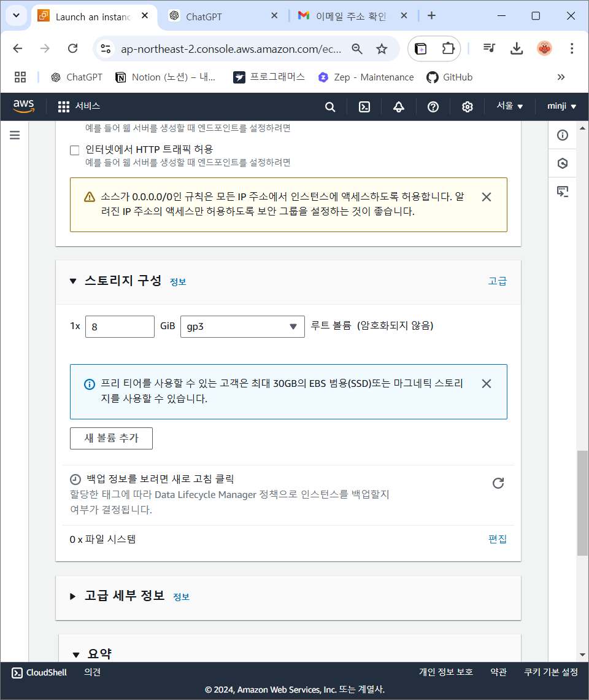589x700 pixels.
Task: Click the scroll-up arrow of page scrollbar
Action: click(582, 128)
